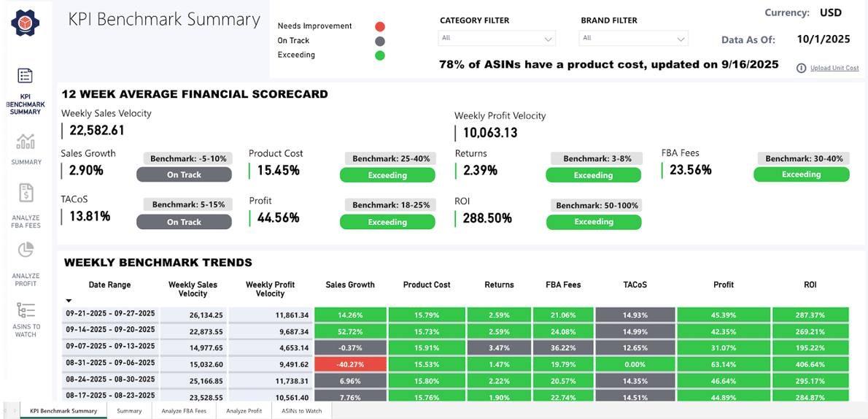Switch to the Analyze Profit sheet tab
This screenshot has height=419, width=868.
244,411
